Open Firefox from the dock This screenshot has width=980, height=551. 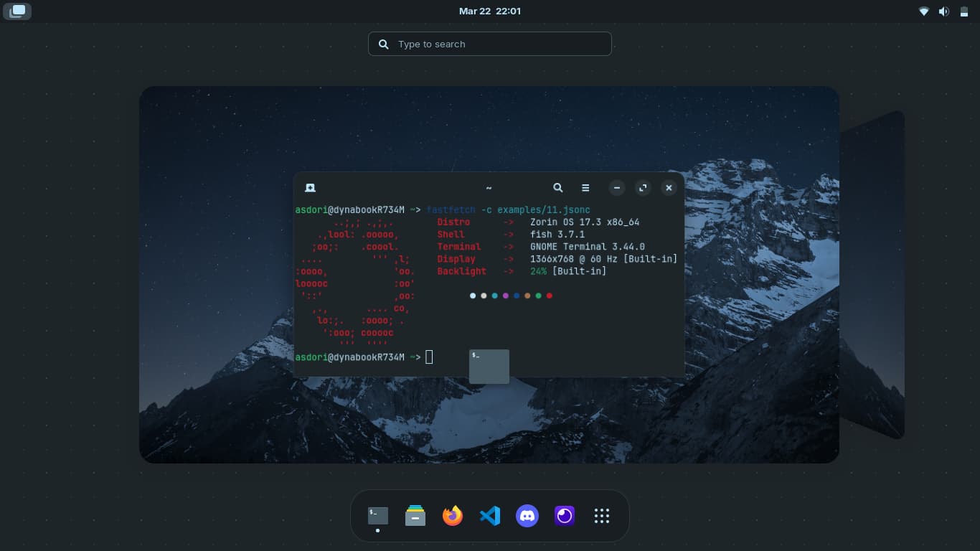click(x=453, y=516)
